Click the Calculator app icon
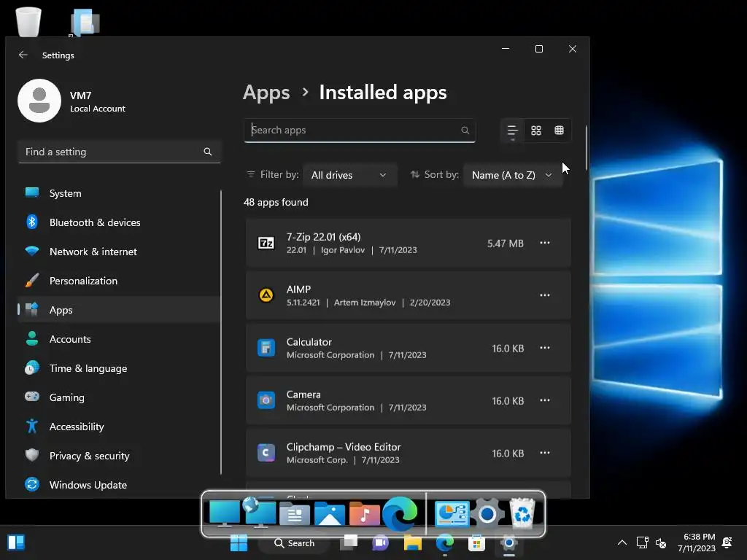 point(266,348)
